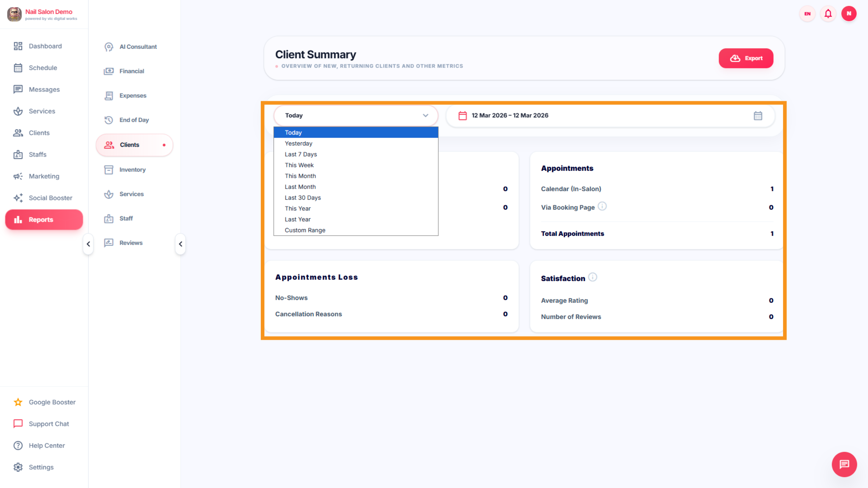Open the End of Day report icon
This screenshot has width=868, height=488.
(x=109, y=120)
